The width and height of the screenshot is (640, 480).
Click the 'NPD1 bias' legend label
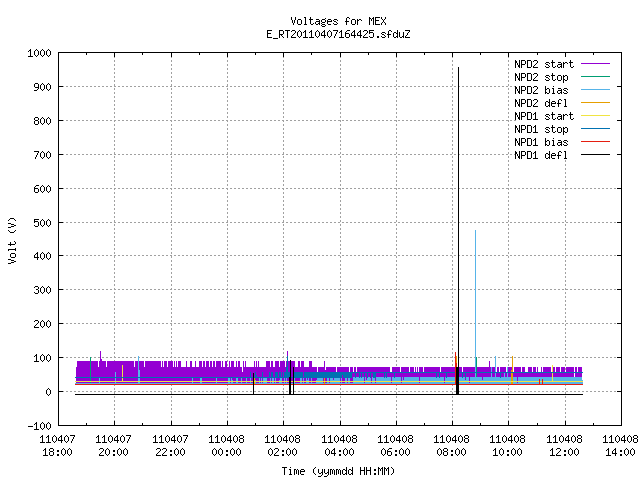(x=541, y=142)
